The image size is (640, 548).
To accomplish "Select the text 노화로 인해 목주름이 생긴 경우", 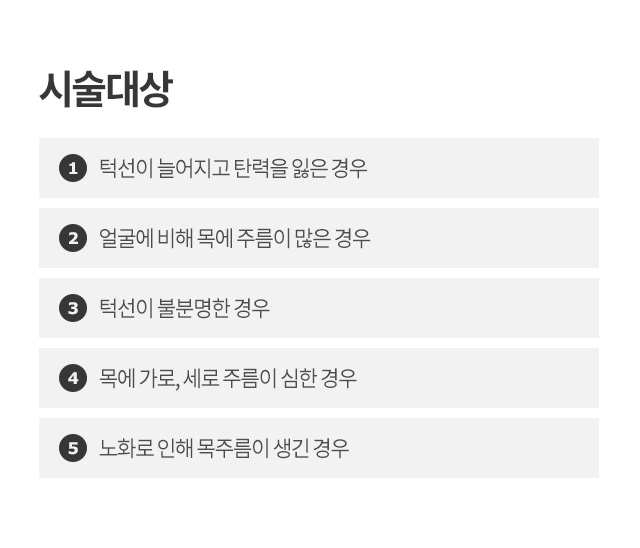I will pyautogui.click(x=224, y=448).
